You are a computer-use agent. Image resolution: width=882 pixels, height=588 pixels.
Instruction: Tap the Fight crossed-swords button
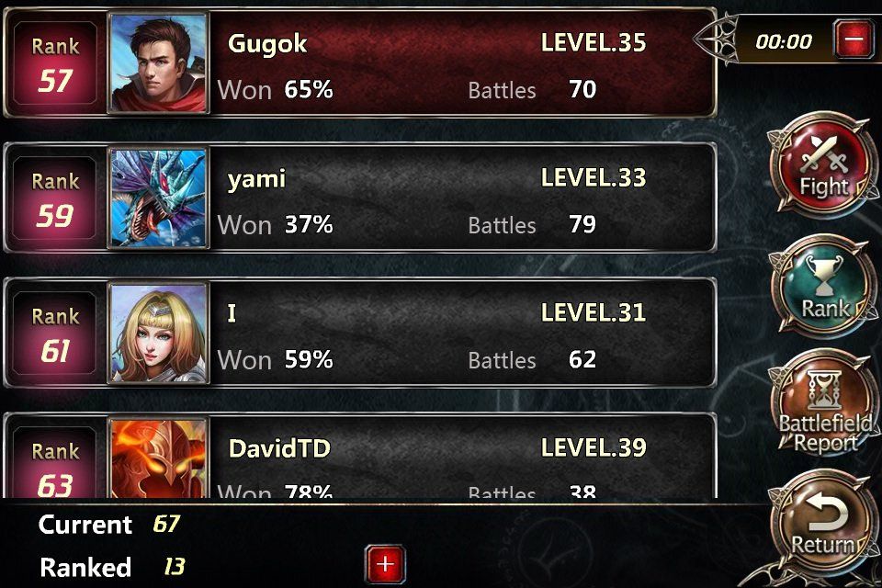pos(823,164)
